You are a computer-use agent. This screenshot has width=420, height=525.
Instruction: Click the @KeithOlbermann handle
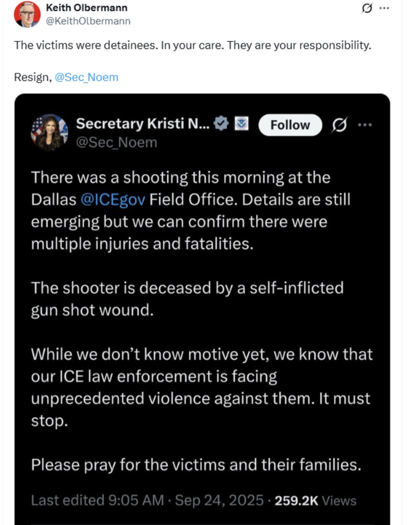[88, 21]
